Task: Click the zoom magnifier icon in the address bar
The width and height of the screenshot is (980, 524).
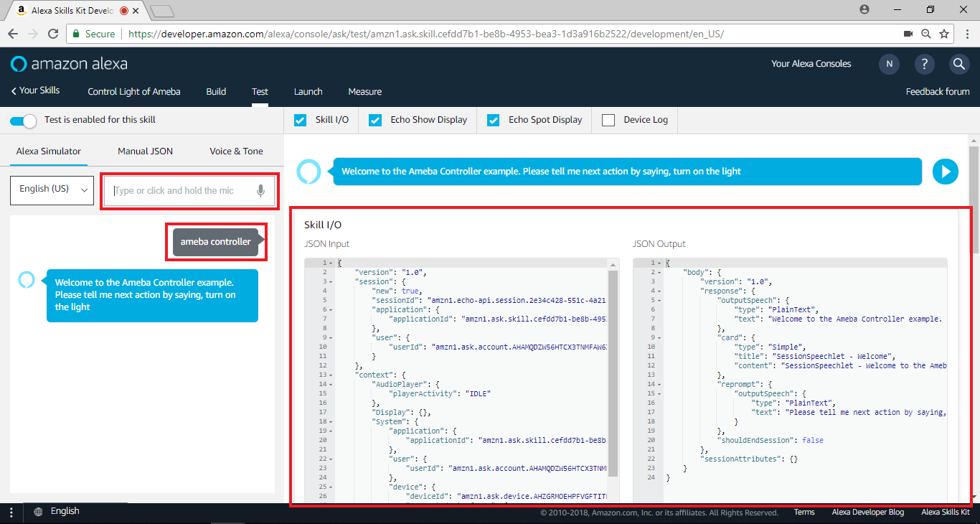Action: point(926,34)
